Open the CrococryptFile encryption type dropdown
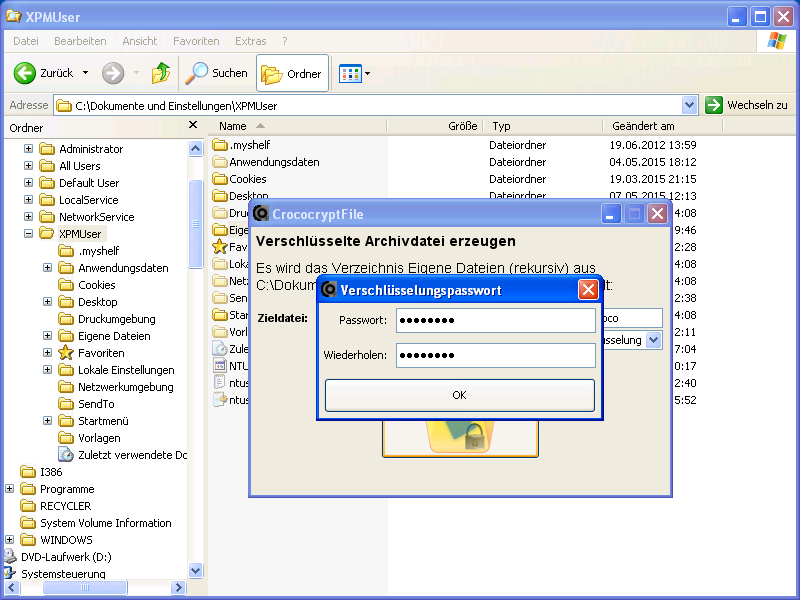Screen dimensions: 800x600 coord(654,340)
